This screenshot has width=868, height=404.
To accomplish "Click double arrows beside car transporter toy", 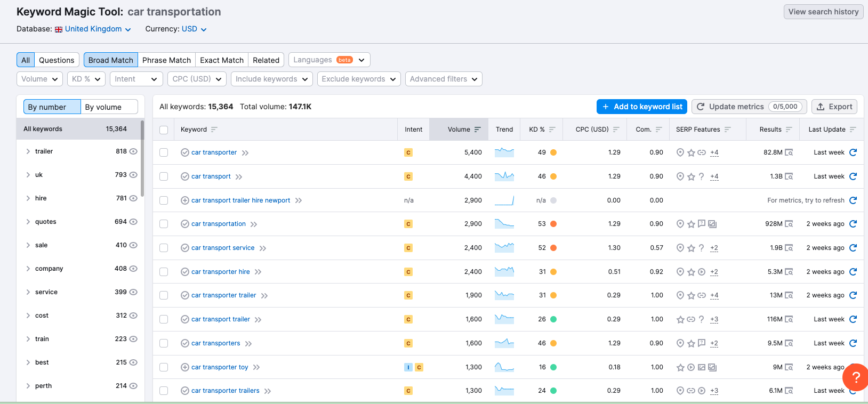I will point(256,367).
